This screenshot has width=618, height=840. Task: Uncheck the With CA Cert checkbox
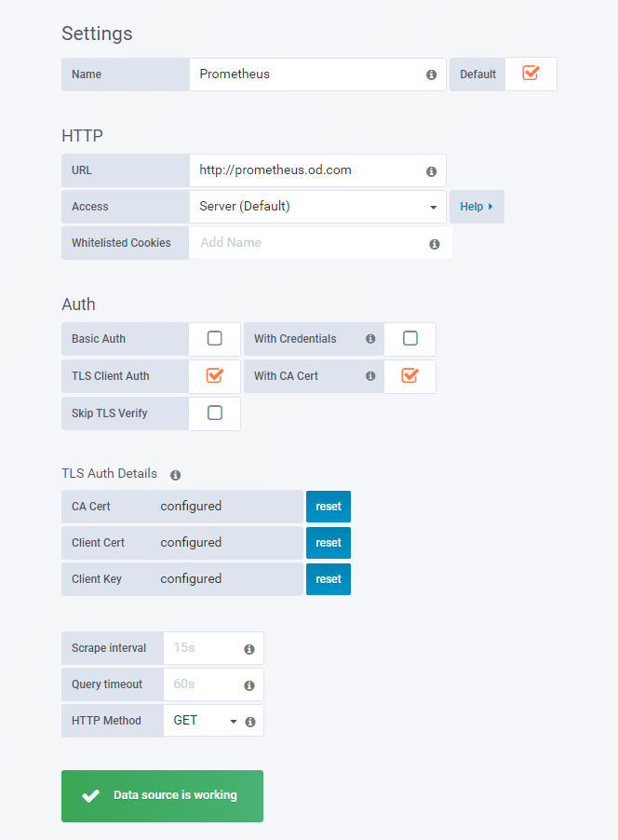click(x=410, y=375)
